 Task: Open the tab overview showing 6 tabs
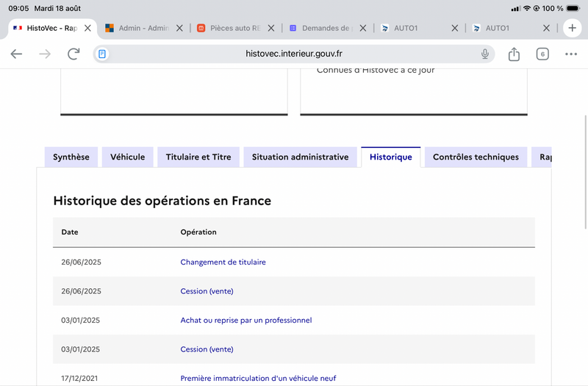(x=542, y=54)
